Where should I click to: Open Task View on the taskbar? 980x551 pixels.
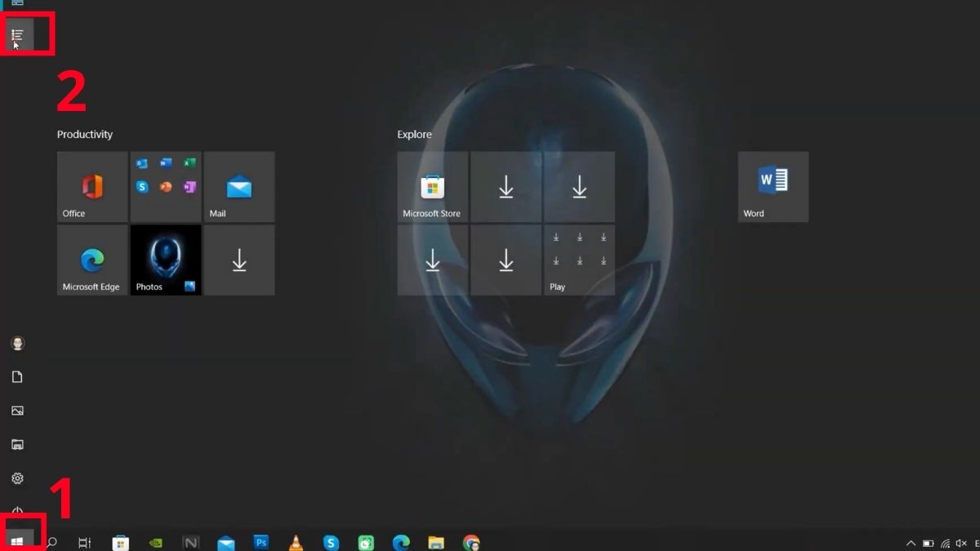(x=85, y=542)
